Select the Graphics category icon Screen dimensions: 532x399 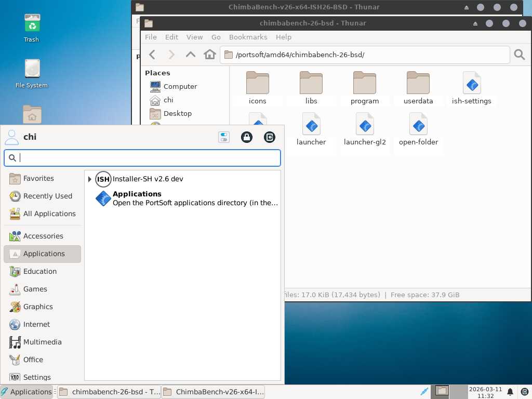click(x=15, y=307)
